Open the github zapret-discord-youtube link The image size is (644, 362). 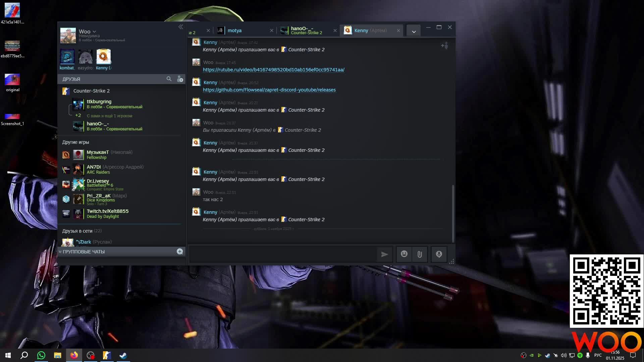269,90
